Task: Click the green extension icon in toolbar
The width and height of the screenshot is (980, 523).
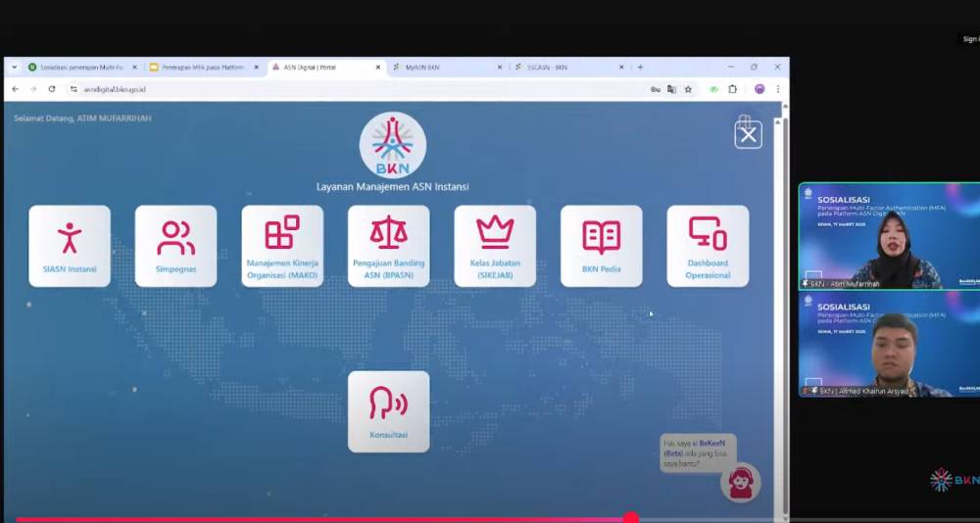Action: coord(713,89)
